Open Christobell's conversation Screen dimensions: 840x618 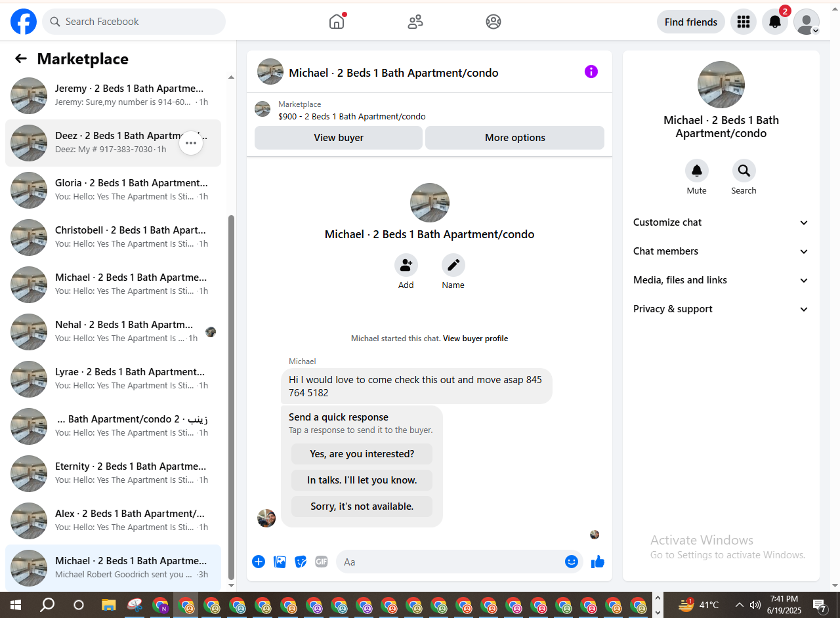tap(113, 237)
